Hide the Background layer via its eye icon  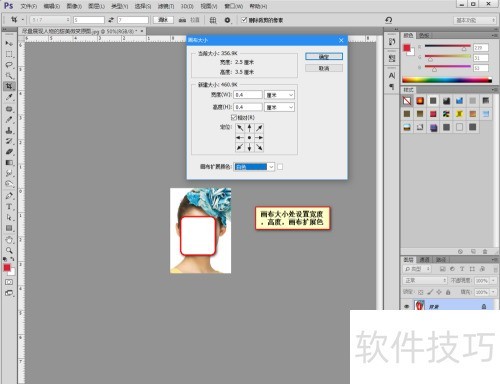pos(407,306)
